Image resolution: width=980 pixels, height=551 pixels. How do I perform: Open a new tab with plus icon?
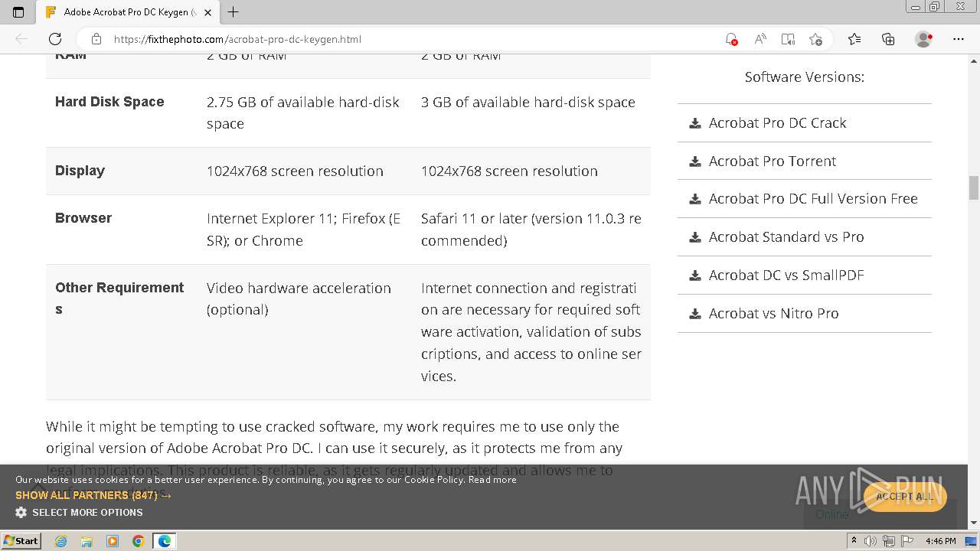pyautogui.click(x=234, y=12)
